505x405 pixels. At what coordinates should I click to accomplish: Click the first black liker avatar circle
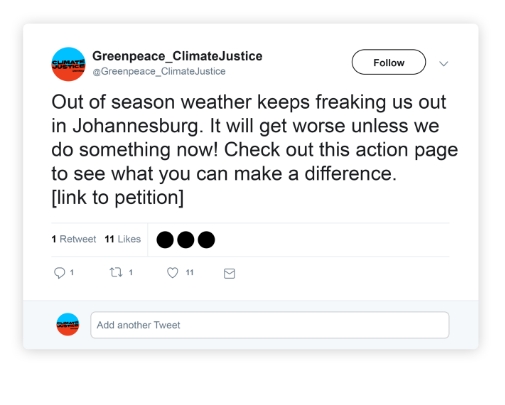(x=165, y=240)
